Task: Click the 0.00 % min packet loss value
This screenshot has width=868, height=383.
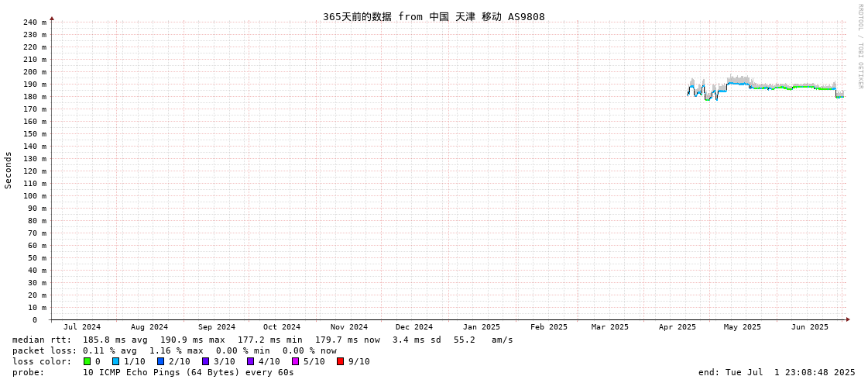Action: [x=242, y=351]
